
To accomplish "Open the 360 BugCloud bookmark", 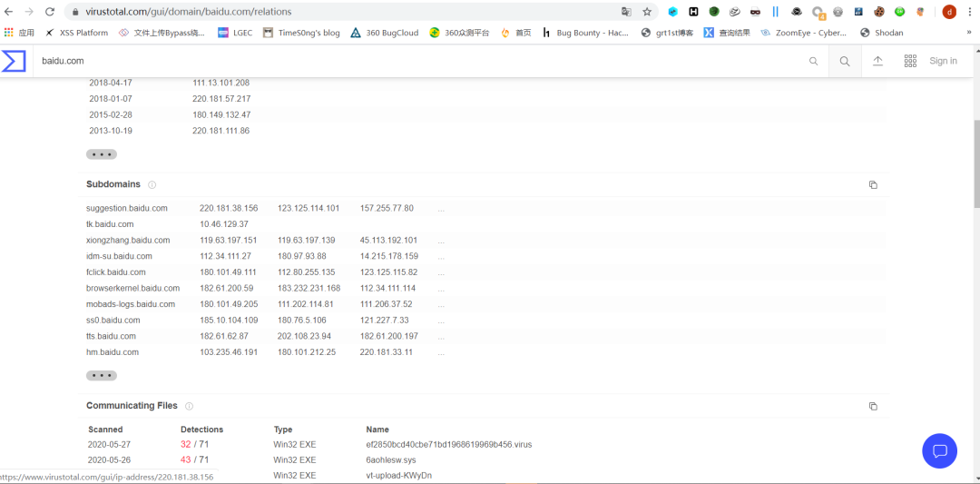I will (385, 33).
